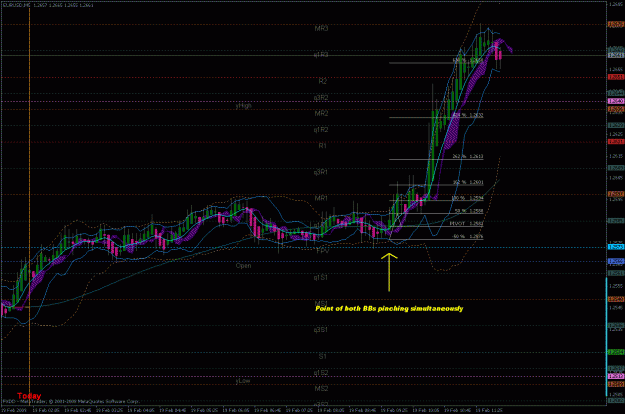The image size is (625, 414).
Task: Click the q1R2 level label
Action: click(321, 130)
